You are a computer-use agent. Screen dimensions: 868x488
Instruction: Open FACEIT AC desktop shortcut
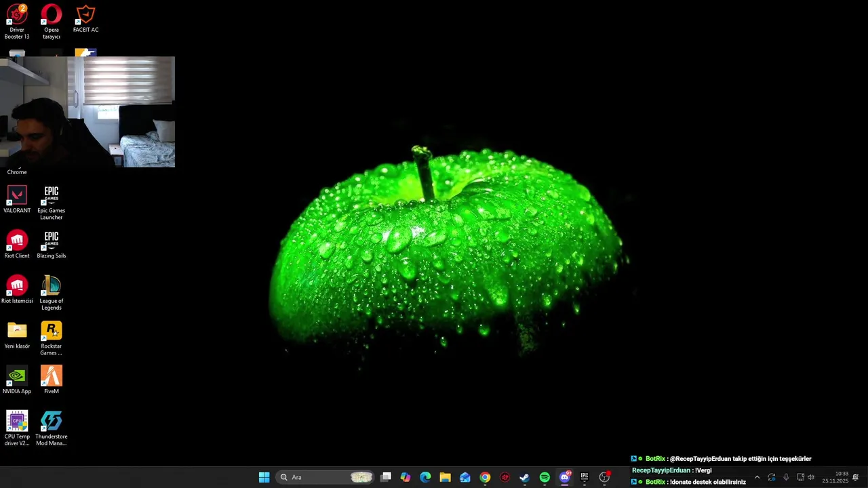tap(85, 19)
